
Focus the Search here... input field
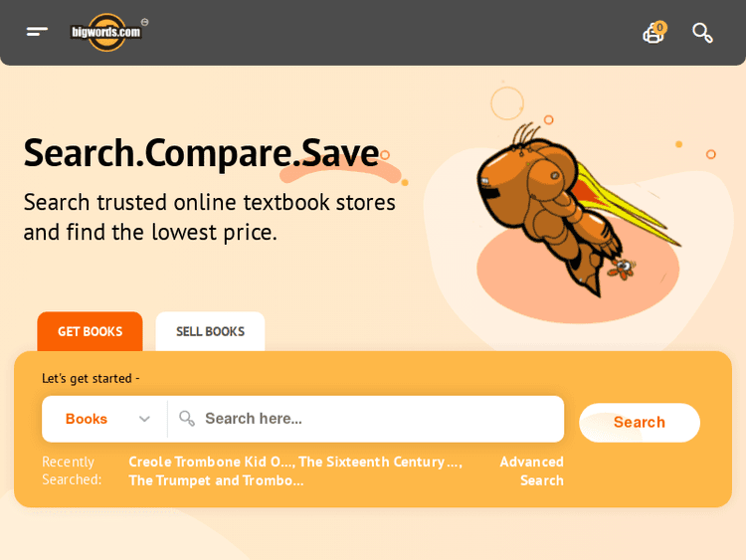click(x=366, y=419)
